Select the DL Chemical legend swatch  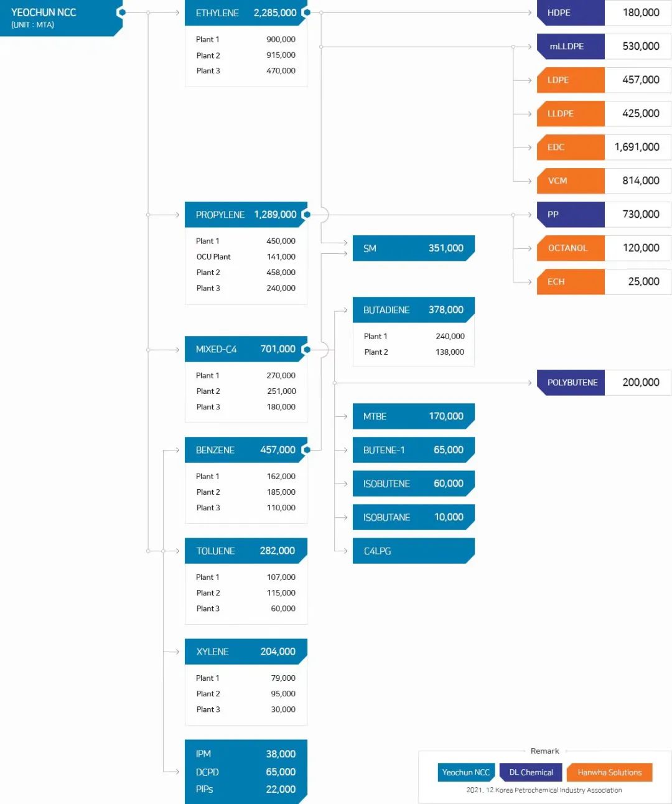(x=531, y=772)
